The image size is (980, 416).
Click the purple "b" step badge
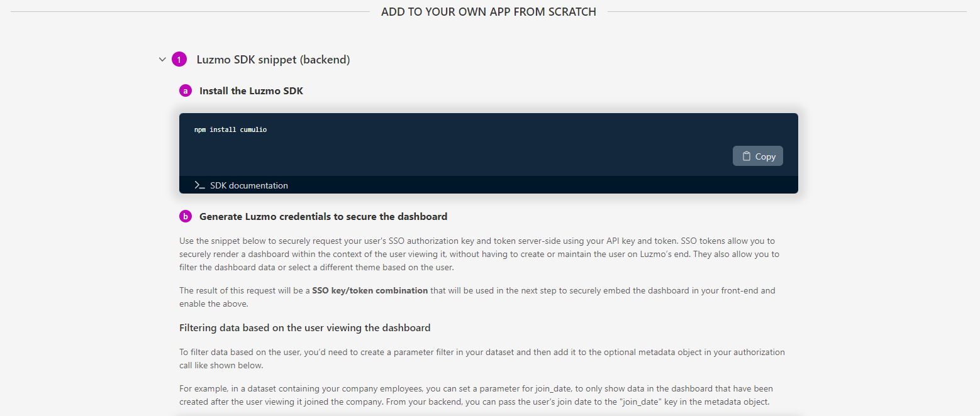[185, 216]
